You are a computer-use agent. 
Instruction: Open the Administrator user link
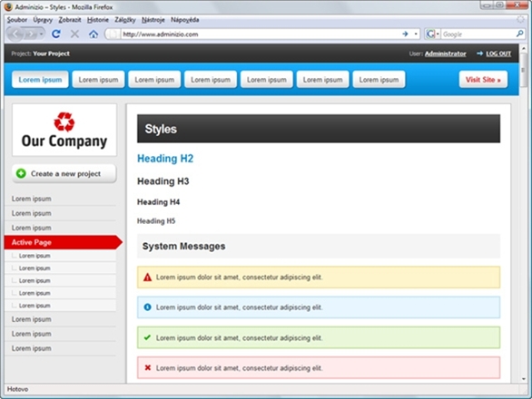pos(445,54)
